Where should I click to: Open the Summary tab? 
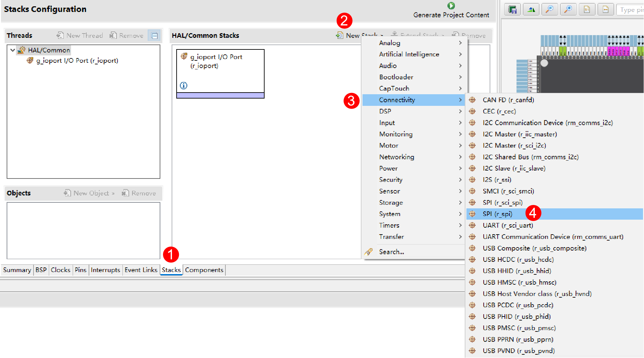tap(17, 270)
